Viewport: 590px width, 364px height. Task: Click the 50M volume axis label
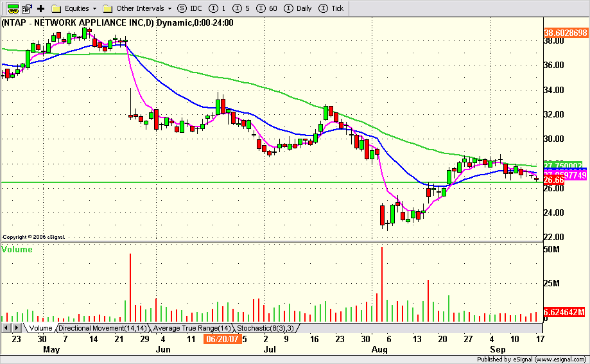point(551,249)
